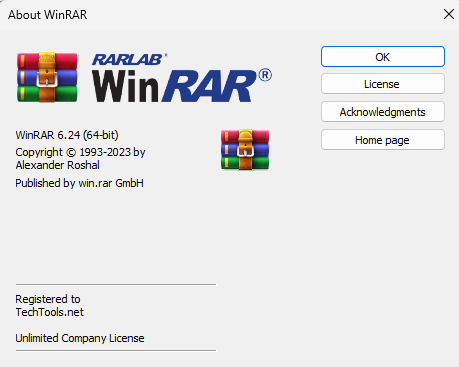Open the License information

click(x=383, y=84)
